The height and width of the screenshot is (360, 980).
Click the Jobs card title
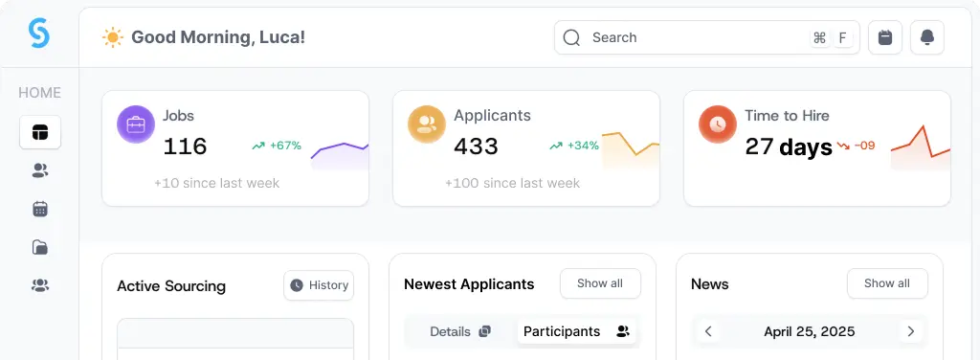tap(179, 116)
